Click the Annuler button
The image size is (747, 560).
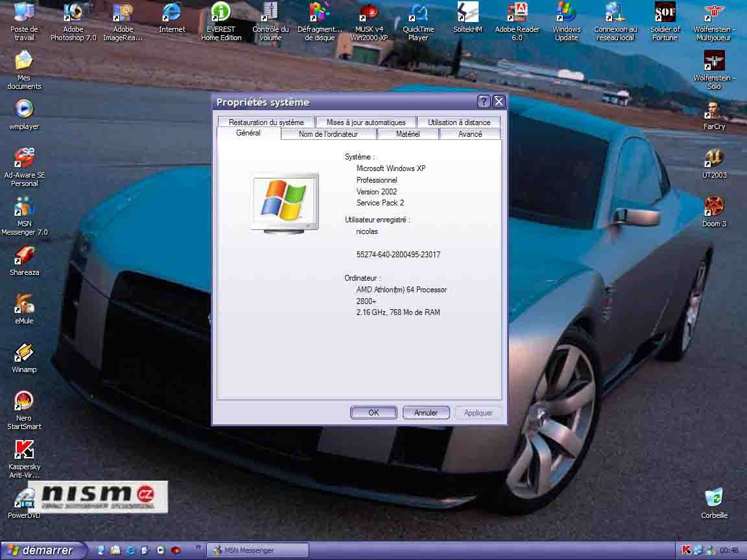pos(426,412)
